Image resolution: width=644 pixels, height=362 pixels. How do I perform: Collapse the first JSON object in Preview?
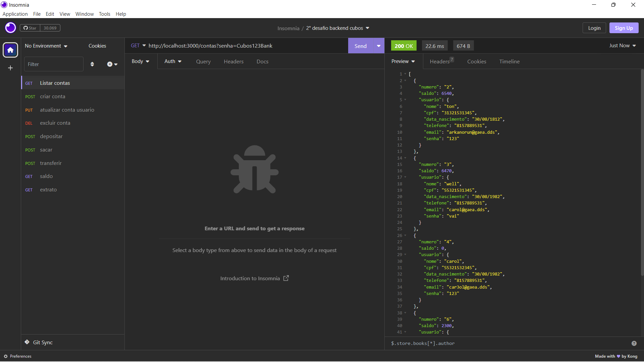coord(406,81)
